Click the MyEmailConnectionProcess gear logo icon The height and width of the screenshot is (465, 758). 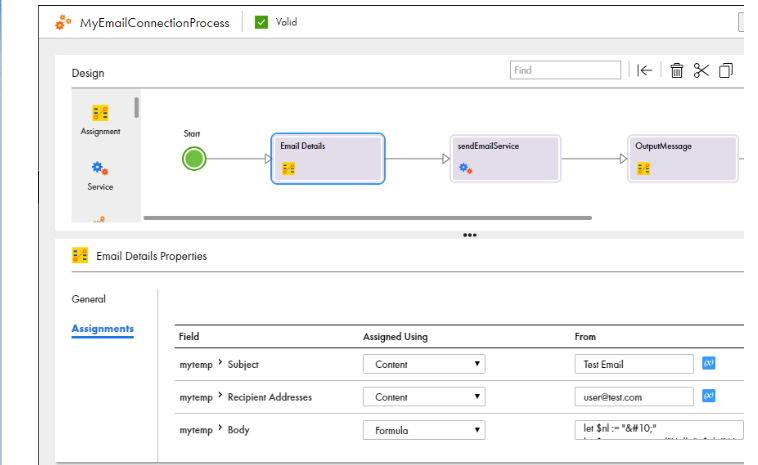coord(63,22)
